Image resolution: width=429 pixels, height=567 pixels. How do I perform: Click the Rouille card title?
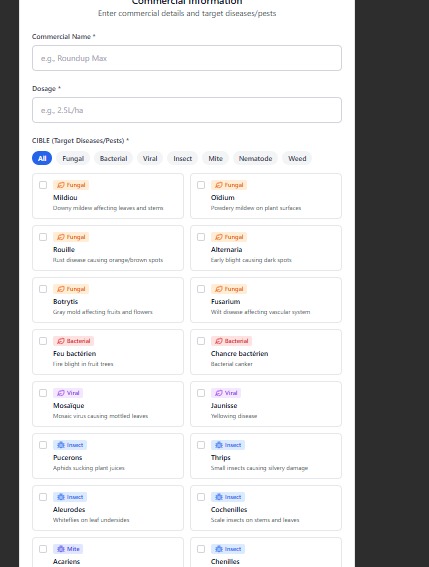tap(64, 250)
